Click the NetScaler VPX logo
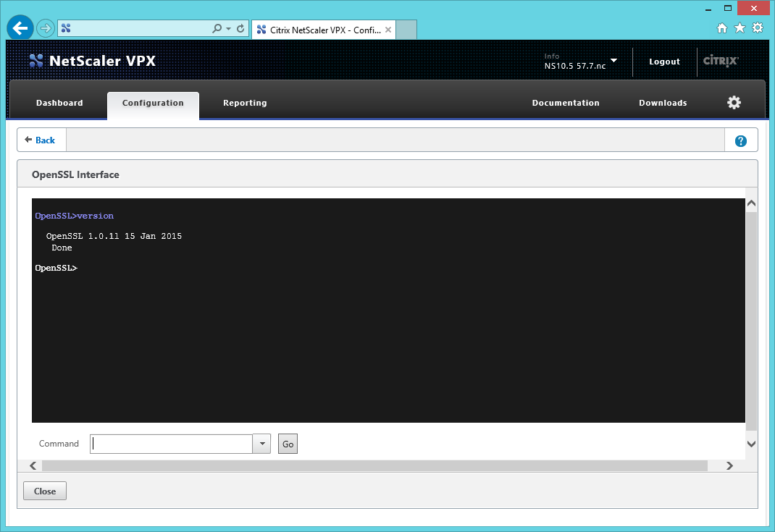The width and height of the screenshot is (775, 532). tap(93, 61)
